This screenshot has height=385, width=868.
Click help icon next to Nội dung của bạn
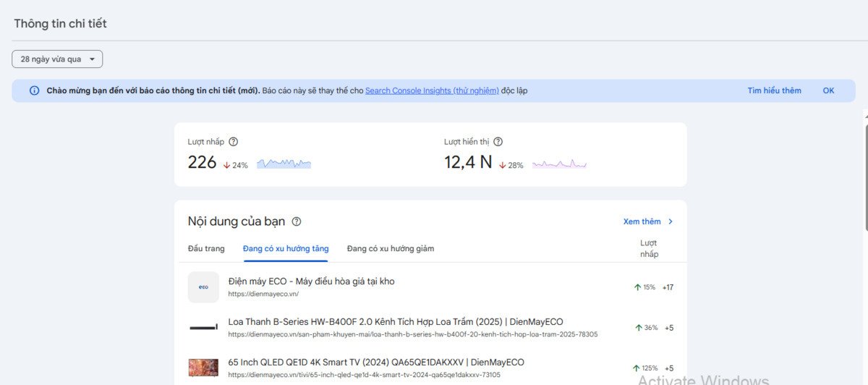point(297,221)
